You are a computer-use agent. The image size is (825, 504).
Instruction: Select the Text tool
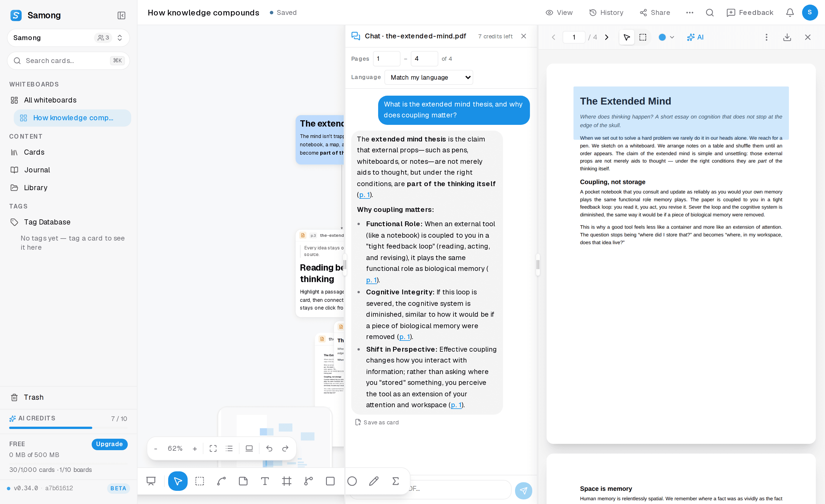[x=265, y=481]
